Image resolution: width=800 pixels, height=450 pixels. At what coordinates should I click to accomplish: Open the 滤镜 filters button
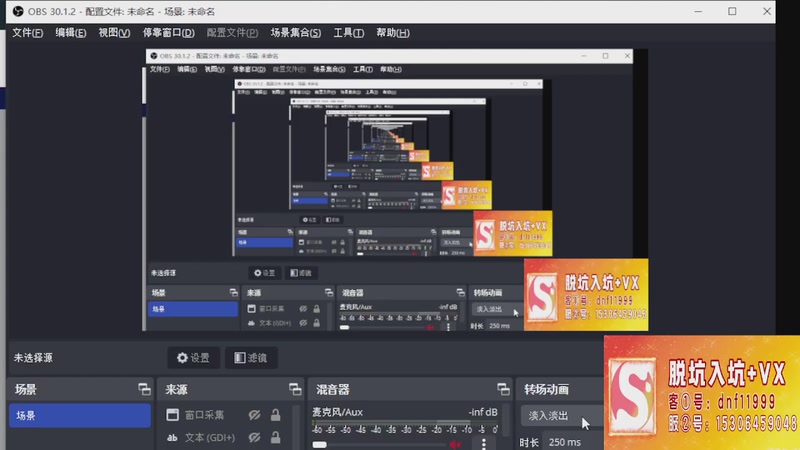click(x=251, y=358)
